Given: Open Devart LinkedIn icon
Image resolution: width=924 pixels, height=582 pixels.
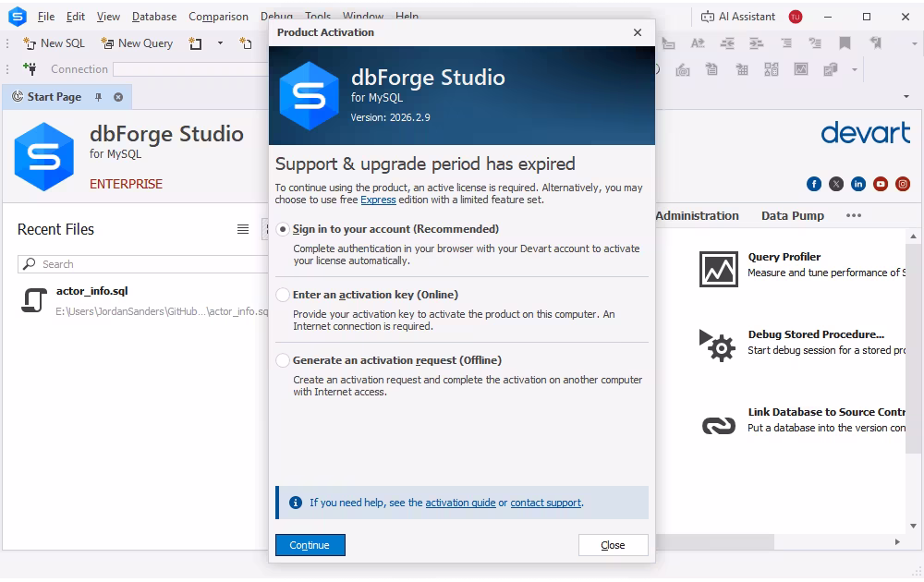Looking at the screenshot, I should pyautogui.click(x=858, y=184).
